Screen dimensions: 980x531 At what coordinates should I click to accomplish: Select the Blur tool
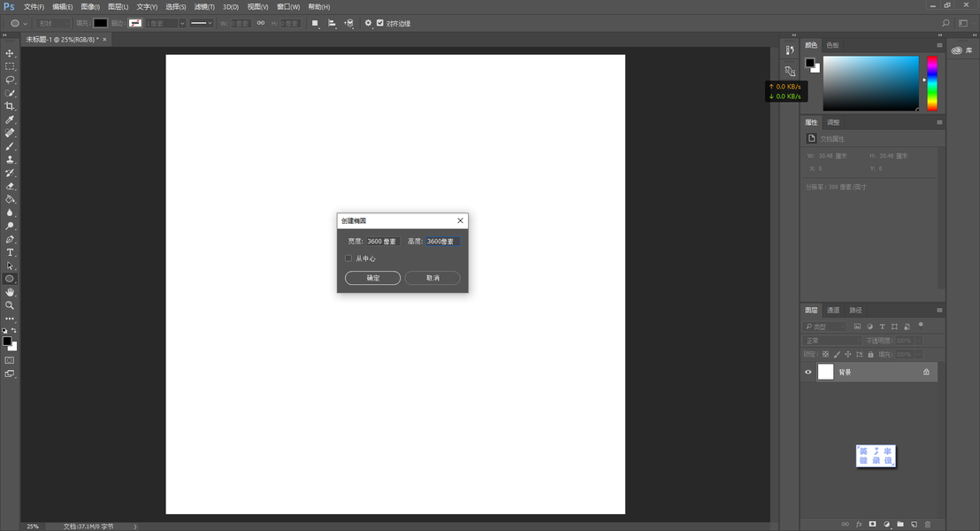(x=10, y=212)
